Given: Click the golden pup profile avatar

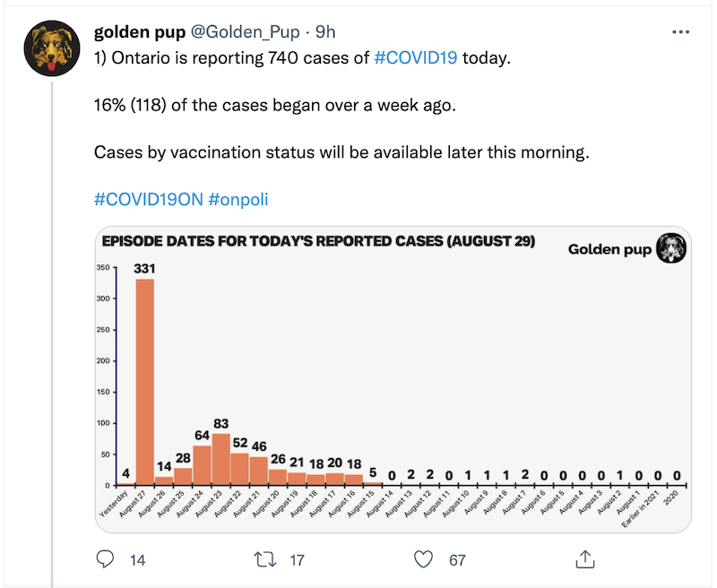Looking at the screenshot, I should coord(52,48).
